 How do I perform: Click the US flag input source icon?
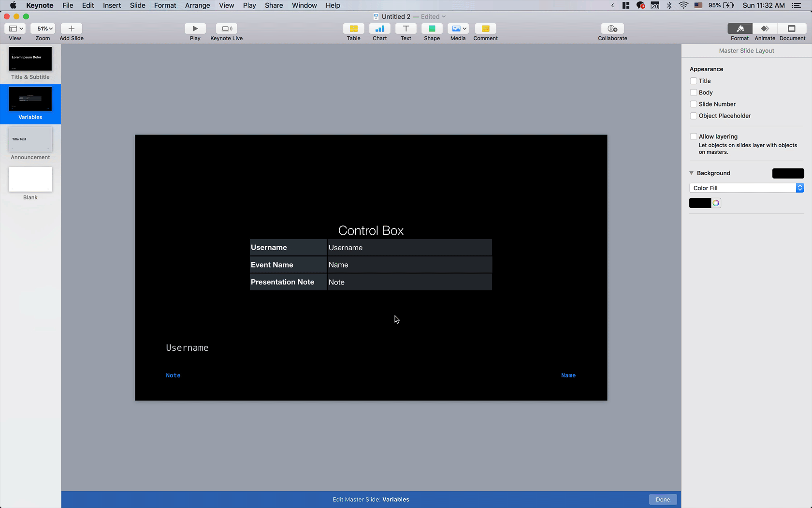pos(698,5)
